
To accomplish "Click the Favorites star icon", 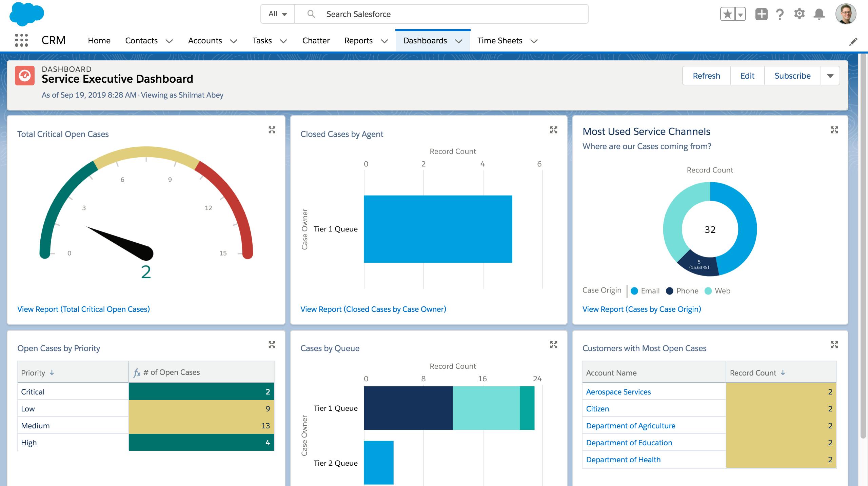I will 728,14.
